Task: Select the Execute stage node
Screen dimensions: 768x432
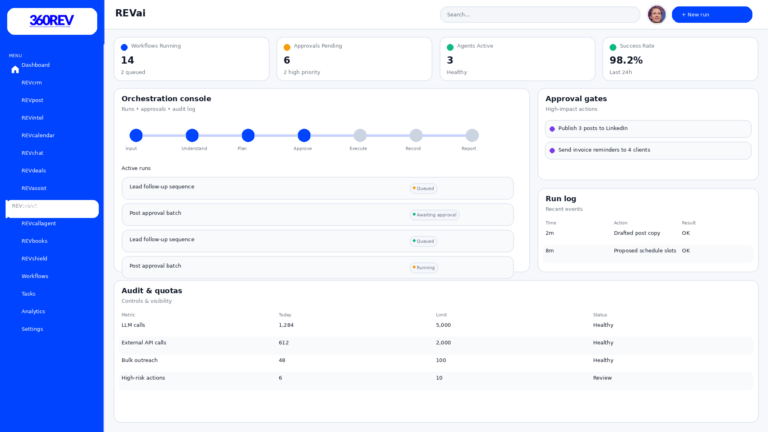Action: [360, 135]
